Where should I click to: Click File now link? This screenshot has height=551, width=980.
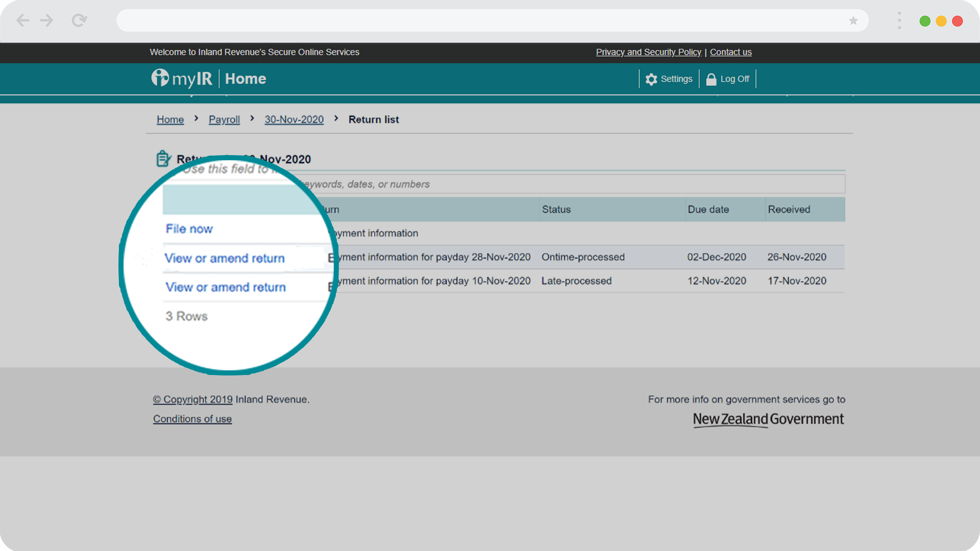point(189,229)
